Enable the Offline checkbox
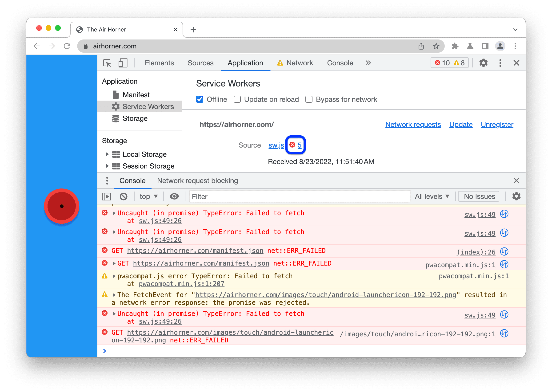The height and width of the screenshot is (392, 552). 201,99
